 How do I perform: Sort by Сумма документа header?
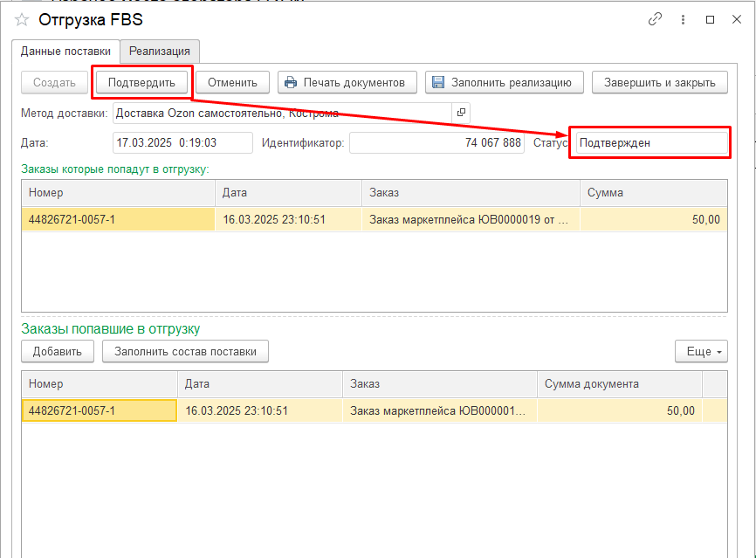click(x=620, y=384)
